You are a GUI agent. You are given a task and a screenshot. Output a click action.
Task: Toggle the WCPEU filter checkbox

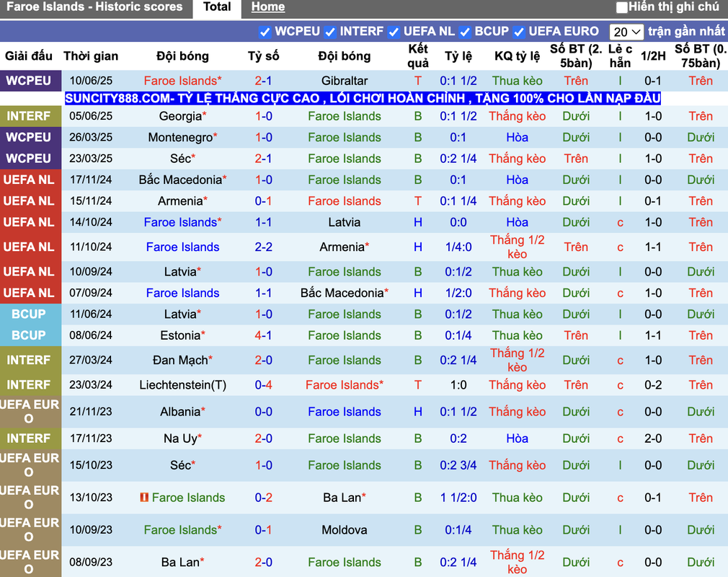point(265,32)
